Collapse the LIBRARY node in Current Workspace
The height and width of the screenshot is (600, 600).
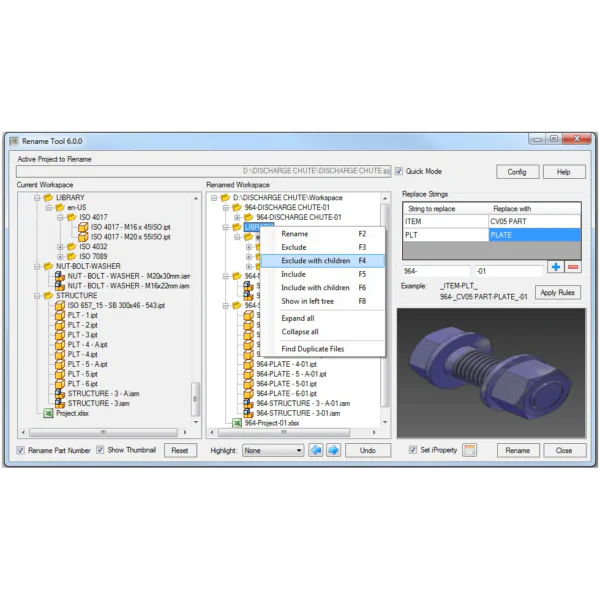pos(37,197)
